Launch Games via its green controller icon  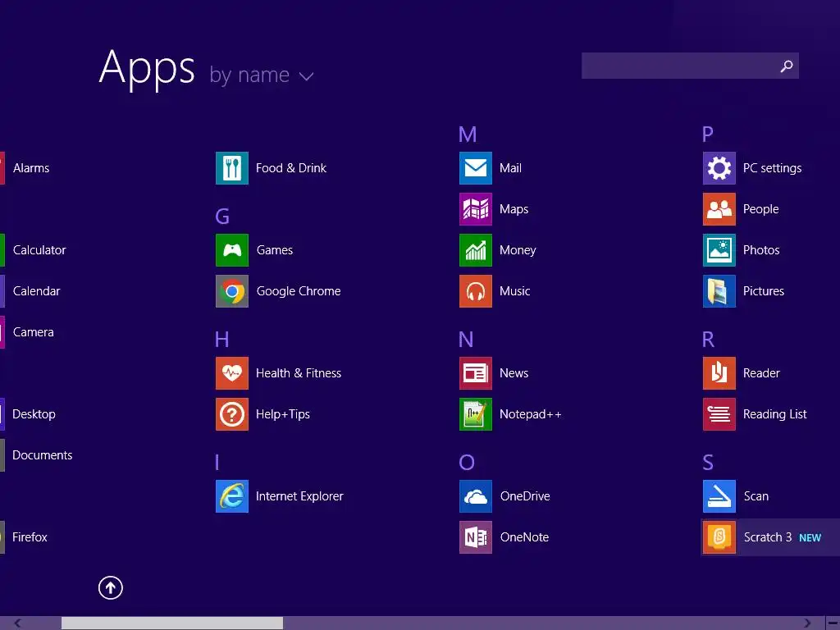pos(232,249)
